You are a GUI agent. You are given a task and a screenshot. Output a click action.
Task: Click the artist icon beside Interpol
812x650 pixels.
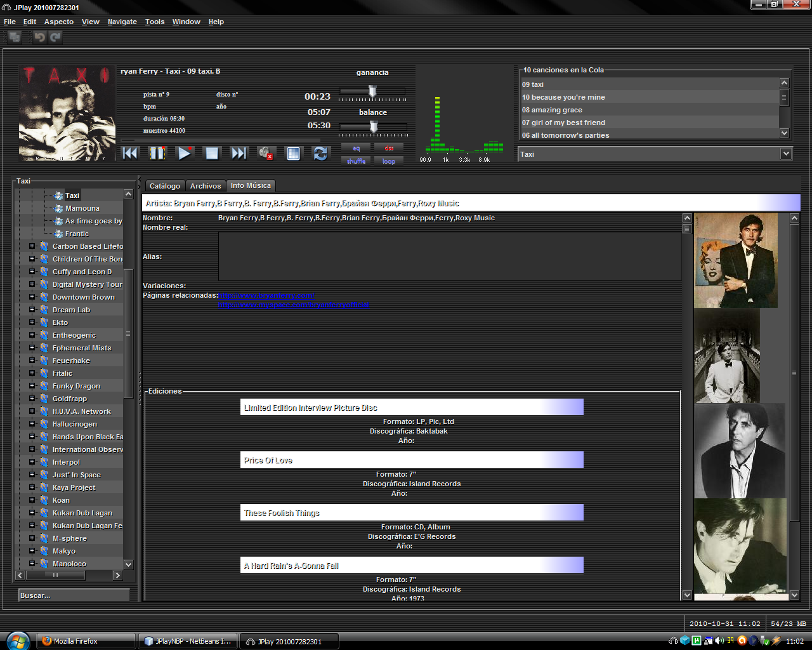click(x=44, y=462)
